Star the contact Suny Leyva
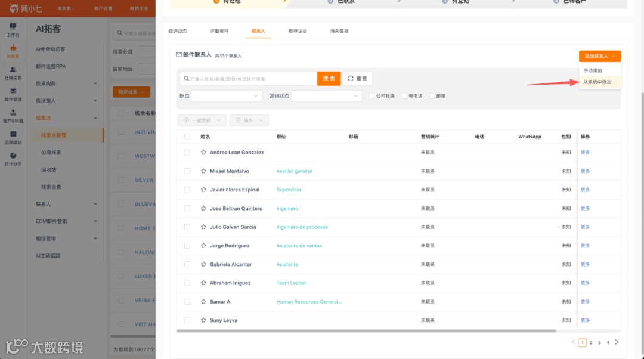This screenshot has width=644, height=359. [x=203, y=320]
